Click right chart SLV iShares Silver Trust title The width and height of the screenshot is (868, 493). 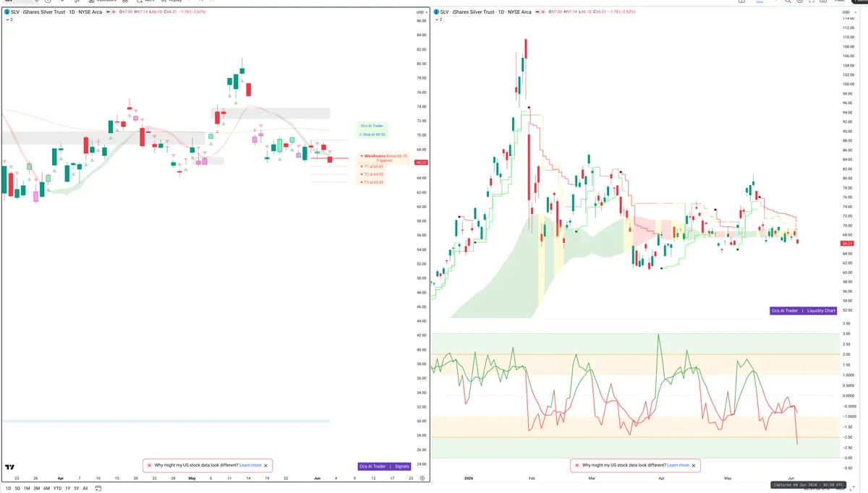486,12
